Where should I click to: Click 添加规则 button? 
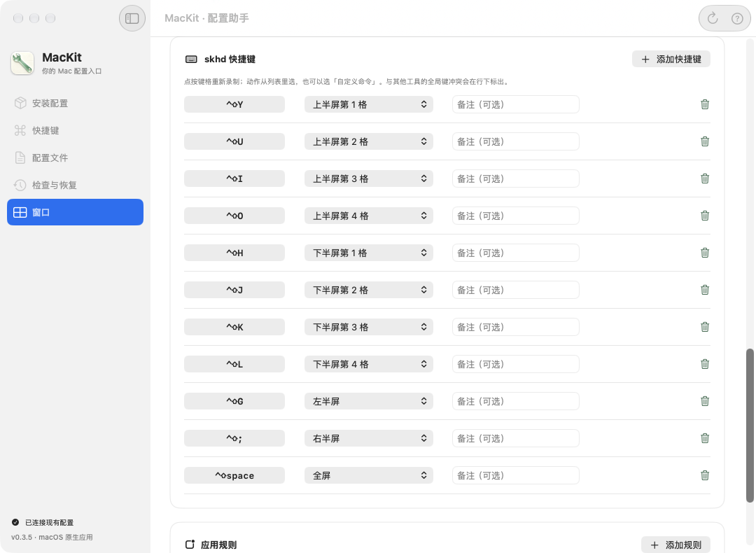(x=675, y=545)
